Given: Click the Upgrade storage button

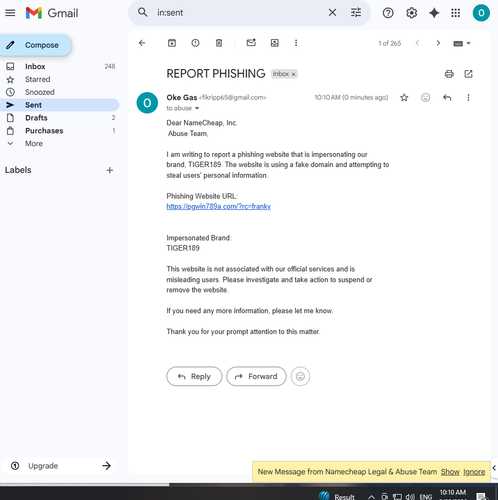Looking at the screenshot, I should pyautogui.click(x=60, y=466).
